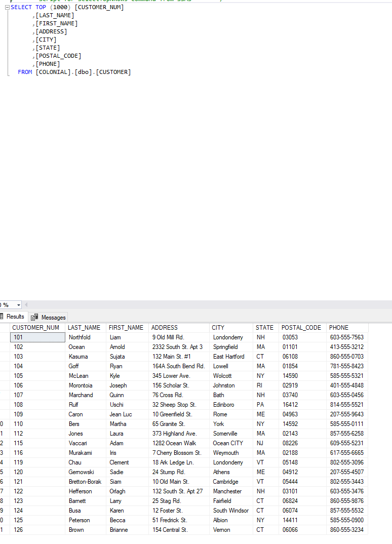Select the CITY column header
This screenshot has height=544, width=392.
(231, 328)
